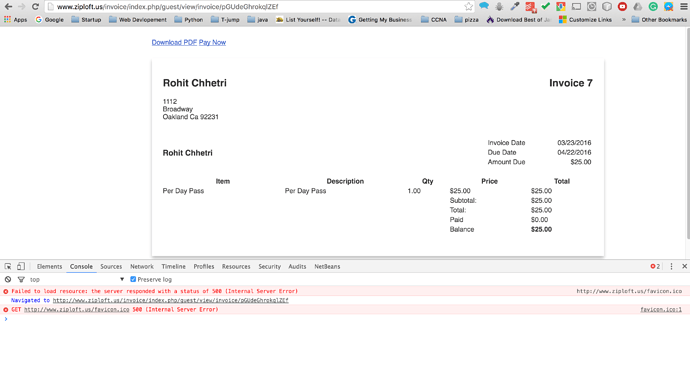
Task: Open the Startup bookmarks folder
Action: (86, 20)
